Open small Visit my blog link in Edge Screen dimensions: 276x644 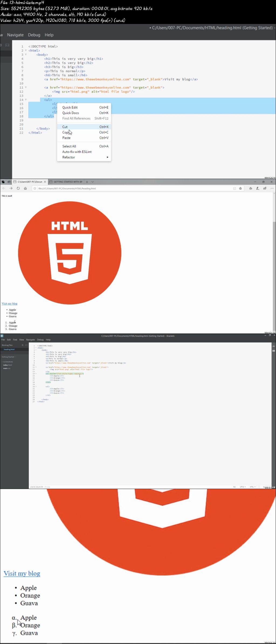9,304
